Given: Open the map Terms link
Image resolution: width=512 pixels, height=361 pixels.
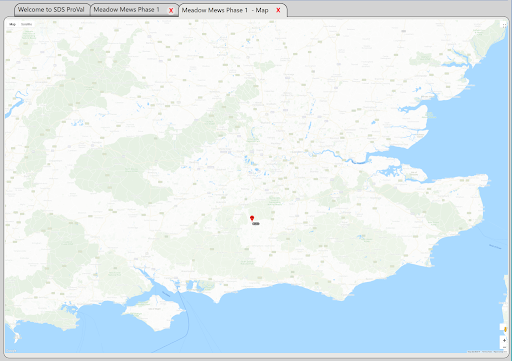Looking at the screenshot, I should click(487, 352).
